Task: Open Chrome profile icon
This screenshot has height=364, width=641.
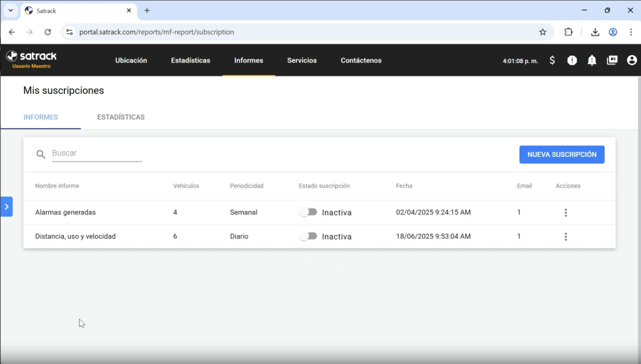Action: (613, 32)
